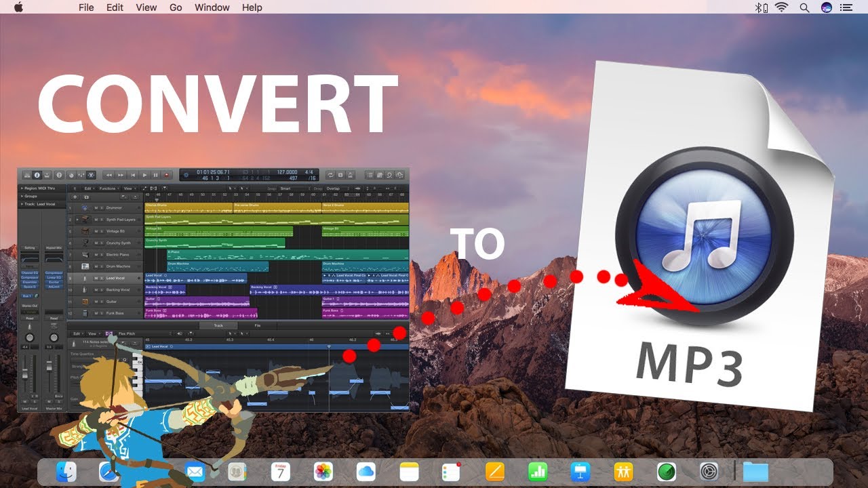The height and width of the screenshot is (488, 868).
Task: Click the Fast Forward transport button
Action: click(121, 176)
